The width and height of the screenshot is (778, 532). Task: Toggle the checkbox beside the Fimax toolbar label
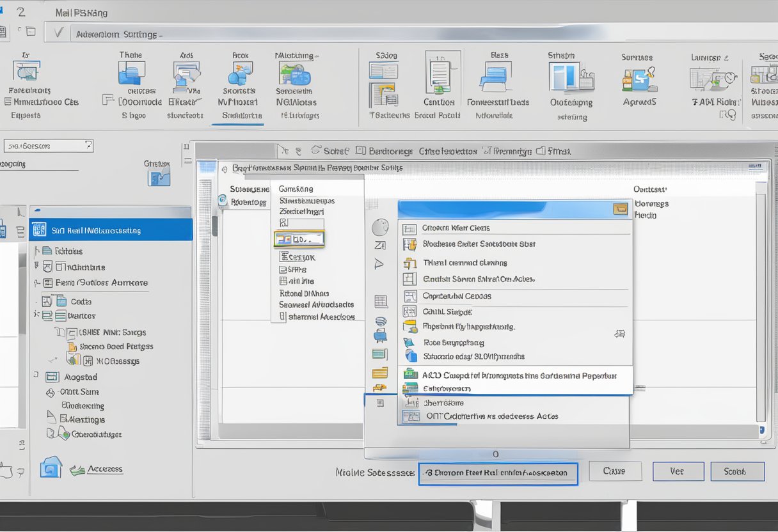540,151
